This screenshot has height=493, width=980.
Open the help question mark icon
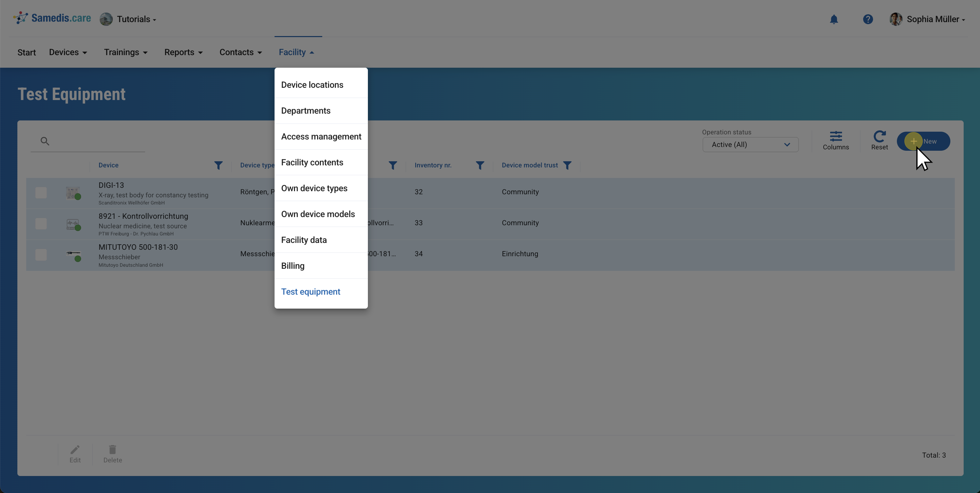867,19
